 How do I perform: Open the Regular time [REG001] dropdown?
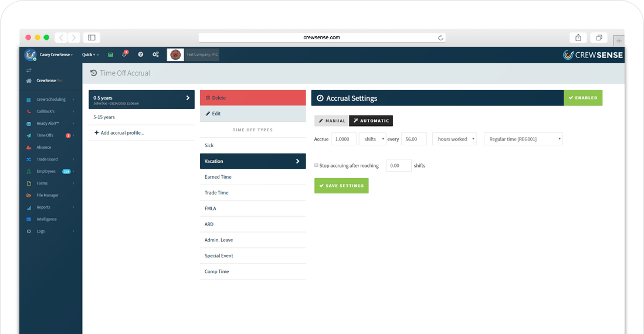click(x=523, y=139)
